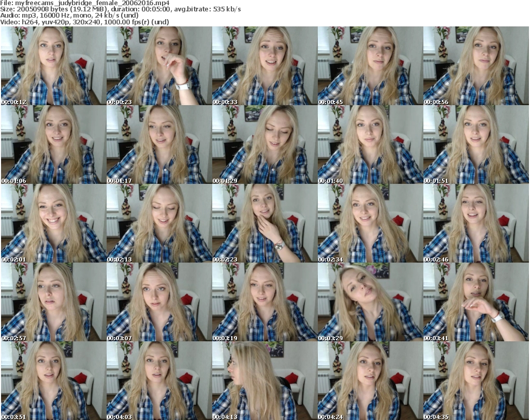Open the thumbnail stamped 00:03:41
The height and width of the screenshot is (420, 530).
[x=476, y=302]
